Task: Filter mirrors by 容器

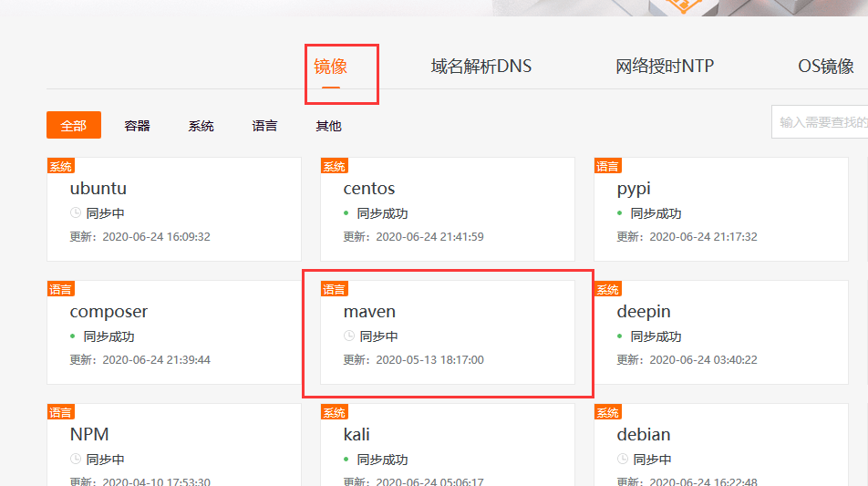Action: click(x=137, y=126)
